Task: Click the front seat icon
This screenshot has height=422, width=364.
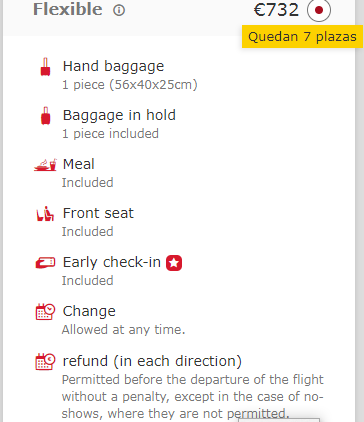Action: pyautogui.click(x=45, y=213)
